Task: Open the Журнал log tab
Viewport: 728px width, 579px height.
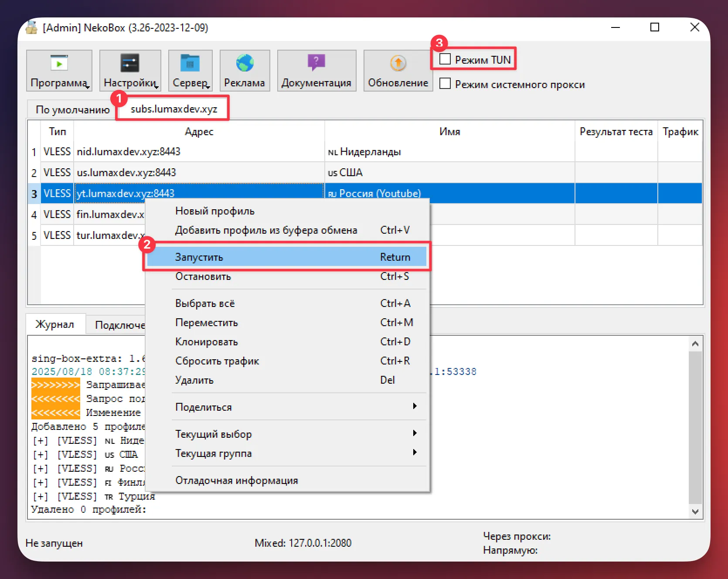Action: [55, 324]
